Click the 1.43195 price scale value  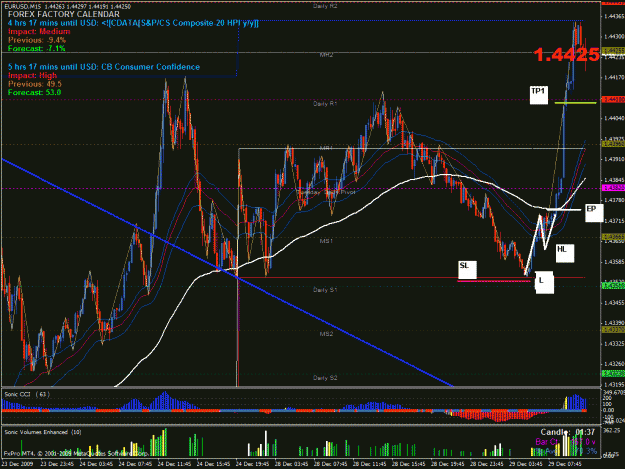[614, 385]
